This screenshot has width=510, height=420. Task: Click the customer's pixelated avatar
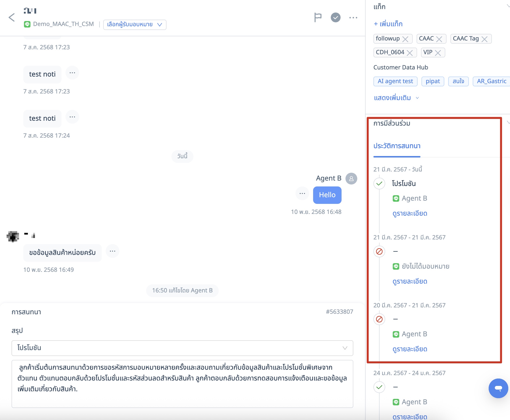pos(13,236)
